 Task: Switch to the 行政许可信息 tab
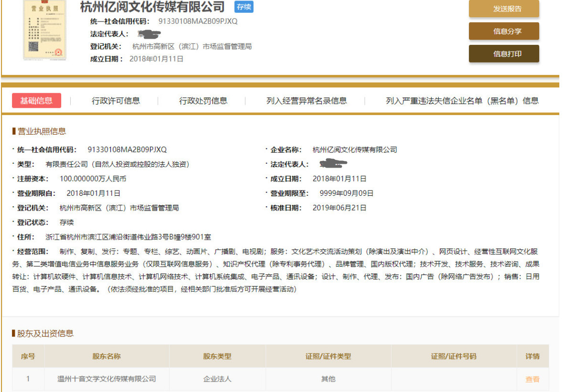(x=116, y=101)
